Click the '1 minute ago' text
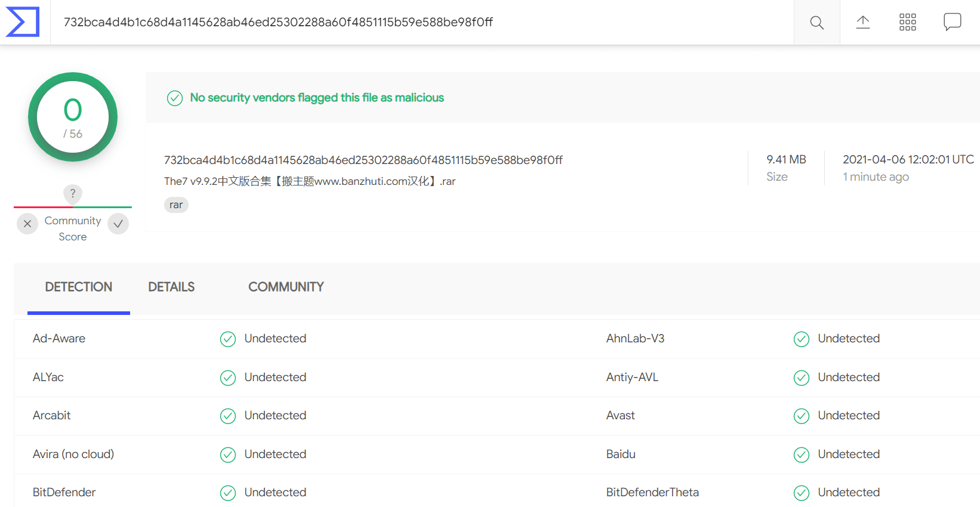Image resolution: width=980 pixels, height=507 pixels. tap(876, 177)
